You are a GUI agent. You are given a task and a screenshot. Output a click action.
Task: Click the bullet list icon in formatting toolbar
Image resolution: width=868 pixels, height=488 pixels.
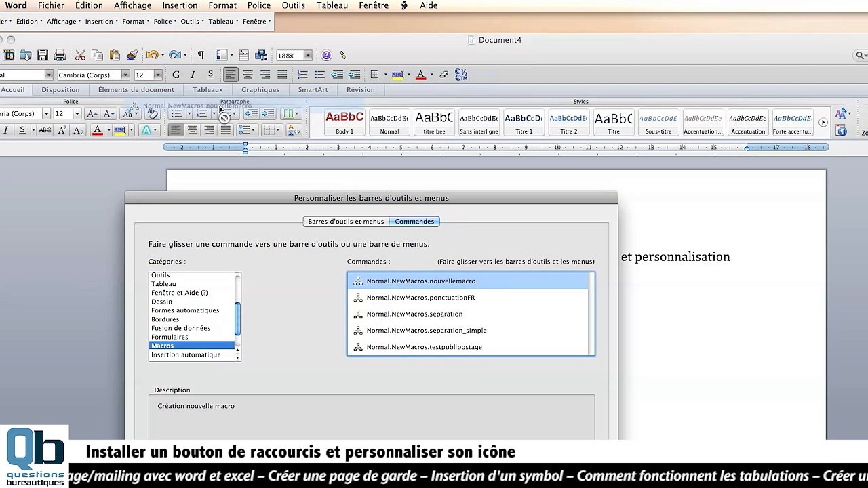(319, 75)
